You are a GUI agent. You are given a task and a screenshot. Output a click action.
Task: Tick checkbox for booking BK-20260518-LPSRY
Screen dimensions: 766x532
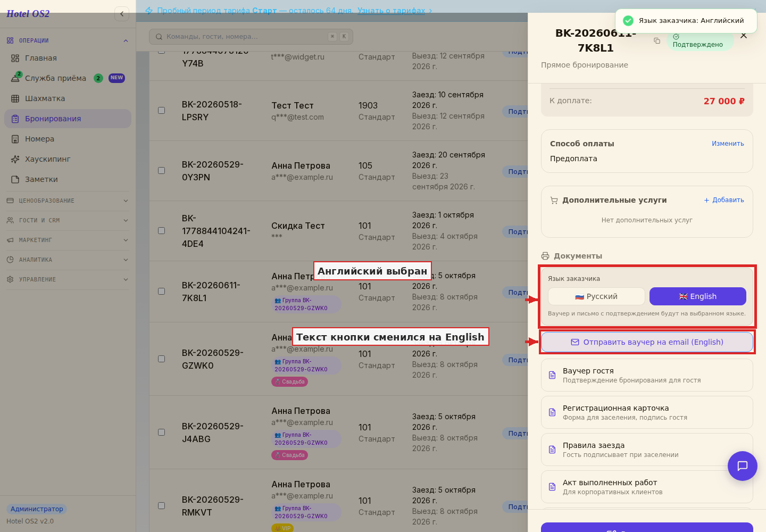coord(161,110)
